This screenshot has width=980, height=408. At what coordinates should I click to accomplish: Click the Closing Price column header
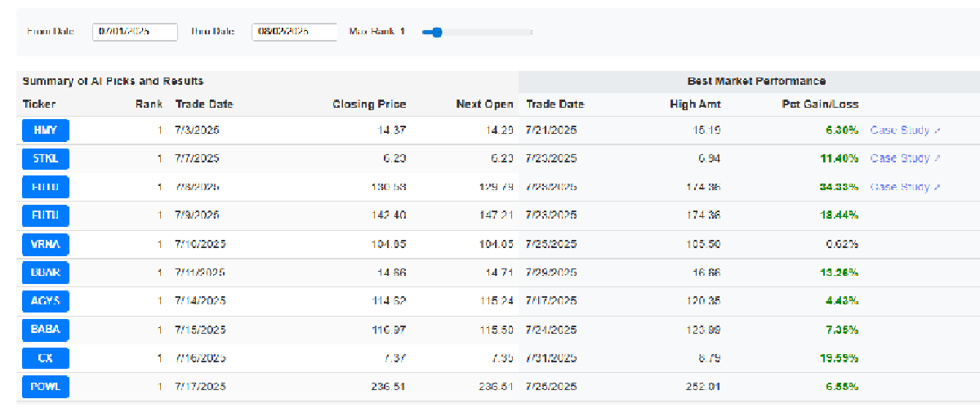coord(369,104)
